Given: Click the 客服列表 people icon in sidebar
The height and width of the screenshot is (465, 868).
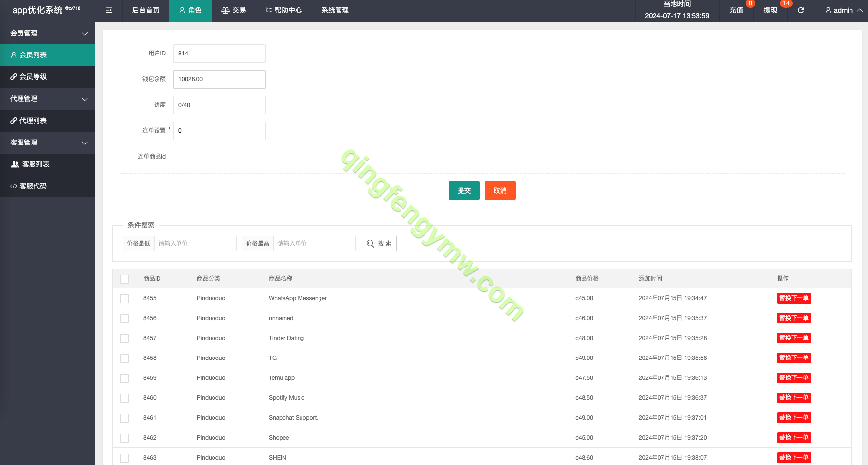Looking at the screenshot, I should (x=15, y=164).
